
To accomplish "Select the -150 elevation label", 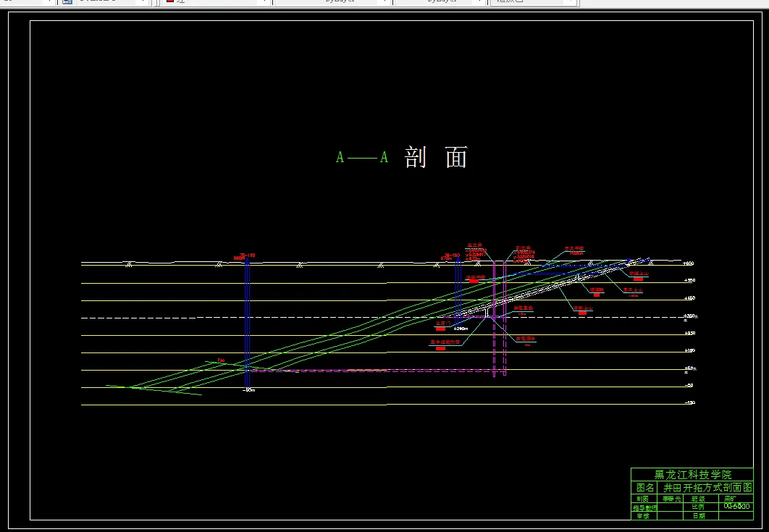I will 690,403.
